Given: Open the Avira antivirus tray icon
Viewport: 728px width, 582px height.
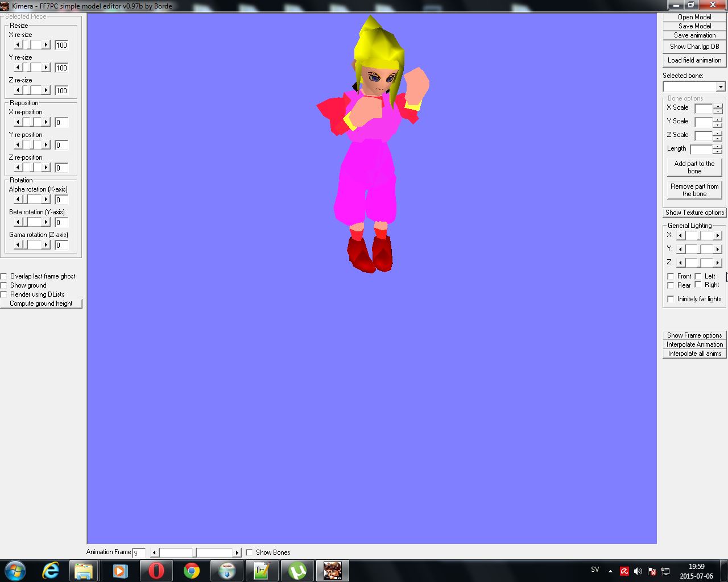Looking at the screenshot, I should tap(624, 571).
